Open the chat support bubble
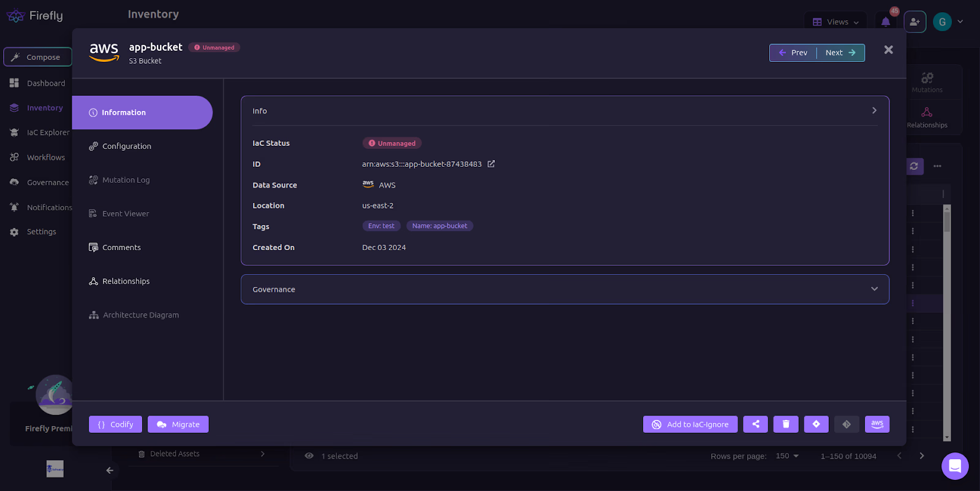 pos(955,466)
